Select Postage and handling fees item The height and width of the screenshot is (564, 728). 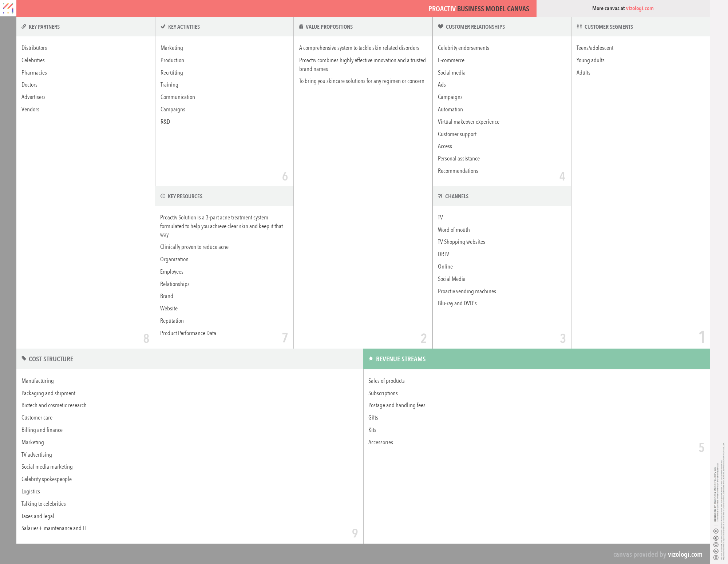(x=396, y=405)
